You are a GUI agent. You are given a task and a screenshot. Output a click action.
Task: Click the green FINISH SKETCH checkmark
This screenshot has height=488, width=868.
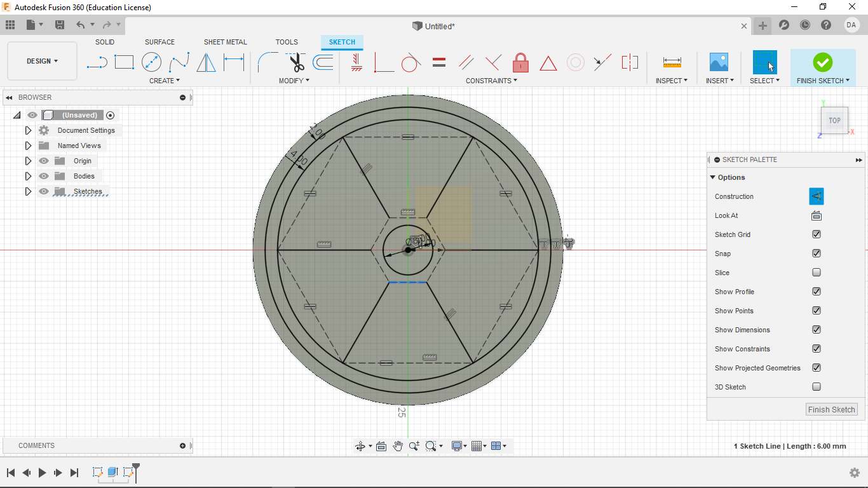pos(822,62)
